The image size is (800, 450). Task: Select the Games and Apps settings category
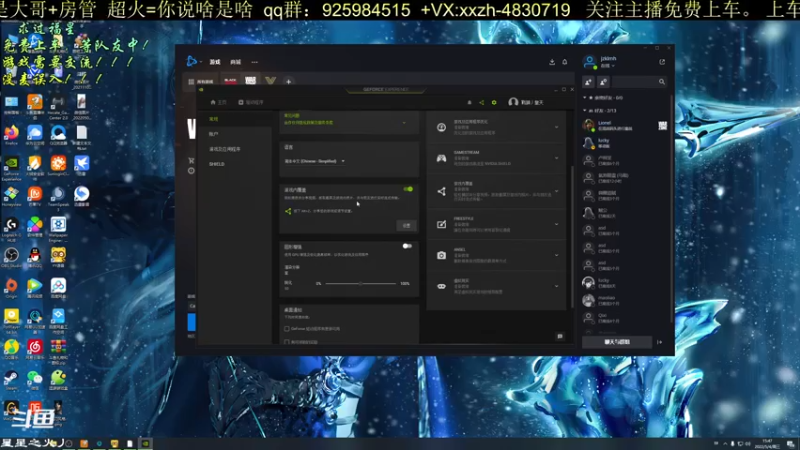click(x=224, y=149)
